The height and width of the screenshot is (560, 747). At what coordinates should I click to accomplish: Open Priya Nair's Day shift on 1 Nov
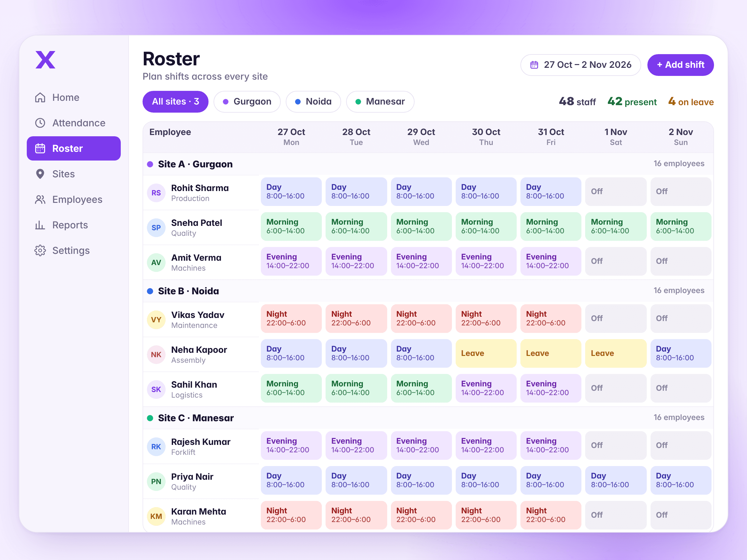[x=615, y=480]
